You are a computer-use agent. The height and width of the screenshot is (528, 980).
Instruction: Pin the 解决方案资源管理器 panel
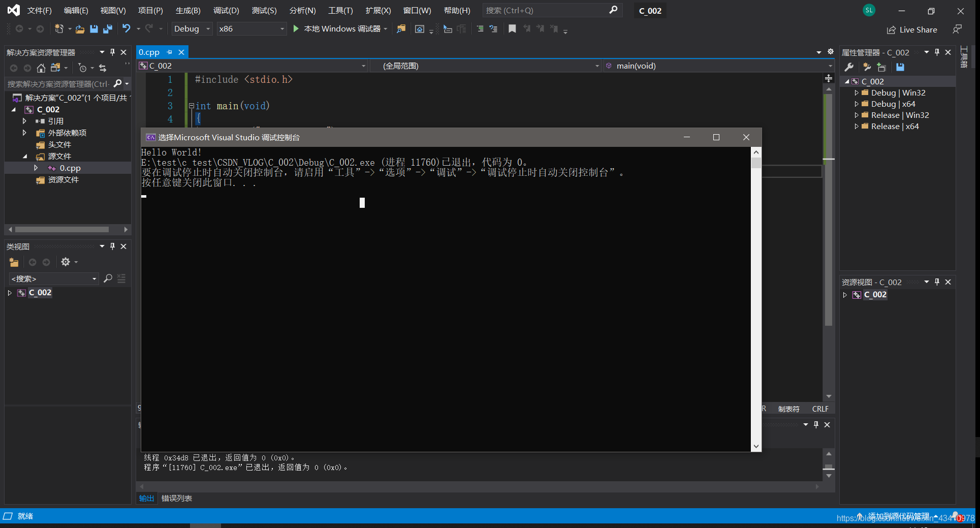112,52
